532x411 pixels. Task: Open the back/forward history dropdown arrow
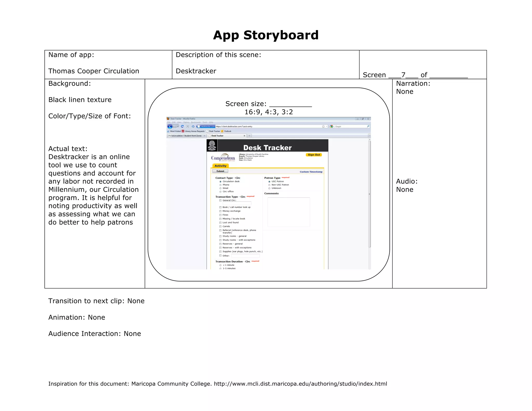tap(178, 127)
